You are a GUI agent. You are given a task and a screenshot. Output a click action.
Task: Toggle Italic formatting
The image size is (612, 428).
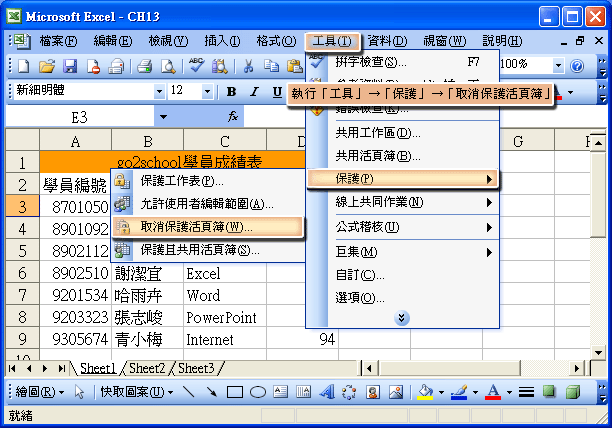(255, 91)
